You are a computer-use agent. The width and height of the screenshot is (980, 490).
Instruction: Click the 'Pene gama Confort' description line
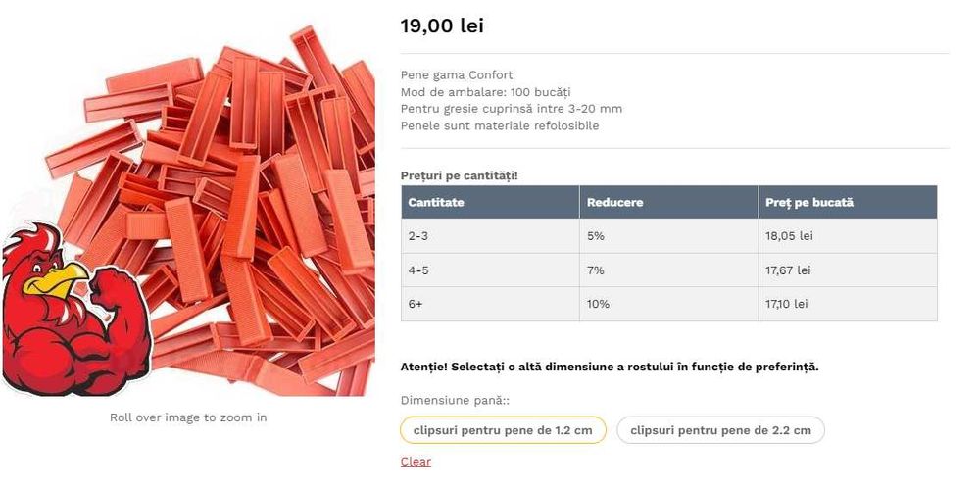[457, 75]
